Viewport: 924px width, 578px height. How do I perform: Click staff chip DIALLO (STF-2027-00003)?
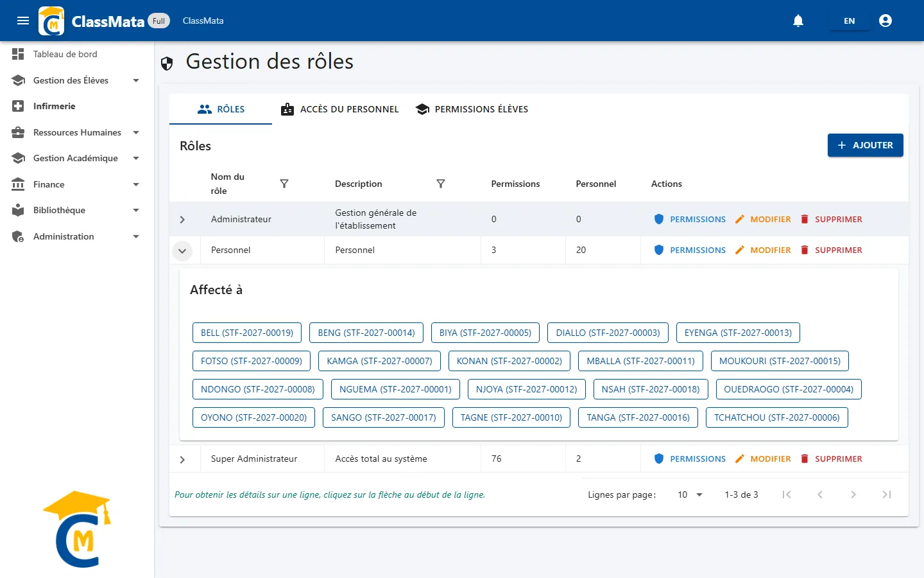pyautogui.click(x=608, y=333)
